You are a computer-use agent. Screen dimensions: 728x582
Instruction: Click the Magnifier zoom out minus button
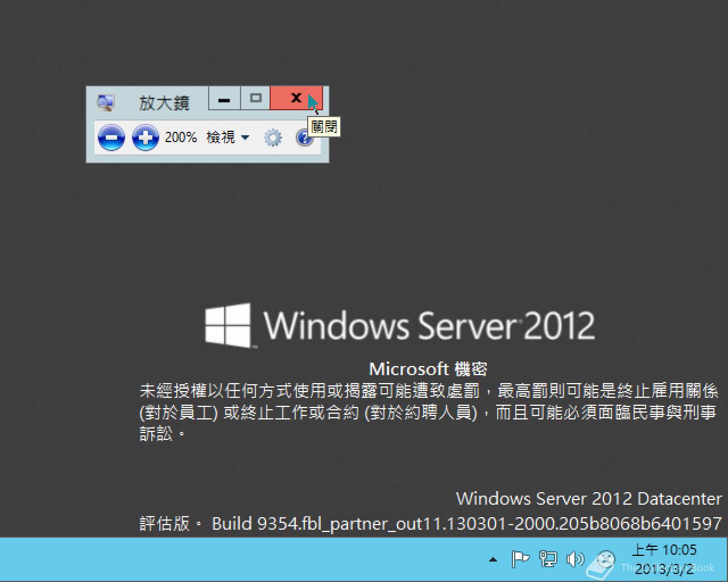pos(111,138)
